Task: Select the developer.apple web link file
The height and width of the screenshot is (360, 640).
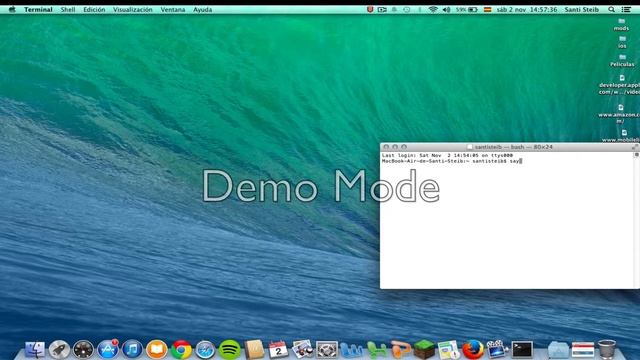Action: click(x=621, y=85)
